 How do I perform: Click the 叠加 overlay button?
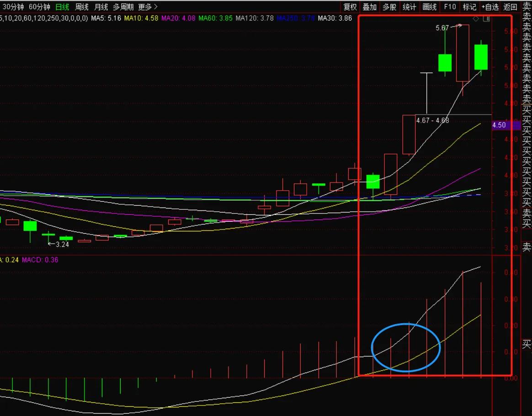370,7
